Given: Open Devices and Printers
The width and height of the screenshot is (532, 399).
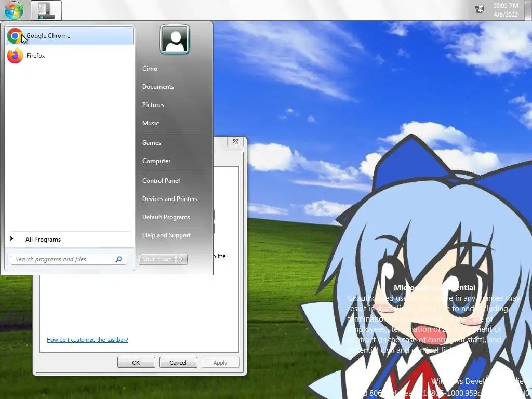Looking at the screenshot, I should tap(170, 199).
